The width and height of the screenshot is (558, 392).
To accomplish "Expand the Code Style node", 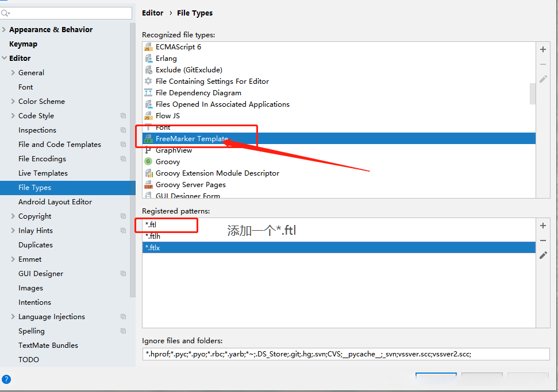I will point(13,116).
